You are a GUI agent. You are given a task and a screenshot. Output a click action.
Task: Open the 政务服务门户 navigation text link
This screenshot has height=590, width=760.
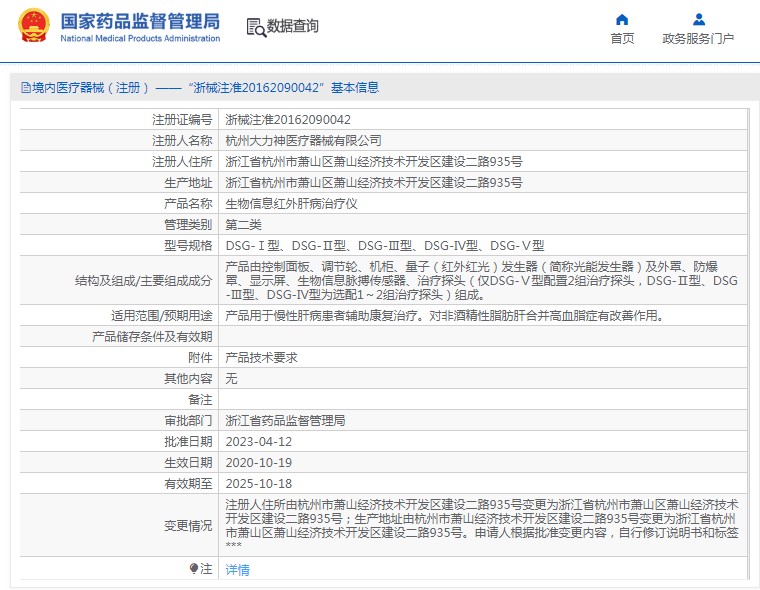[698, 39]
